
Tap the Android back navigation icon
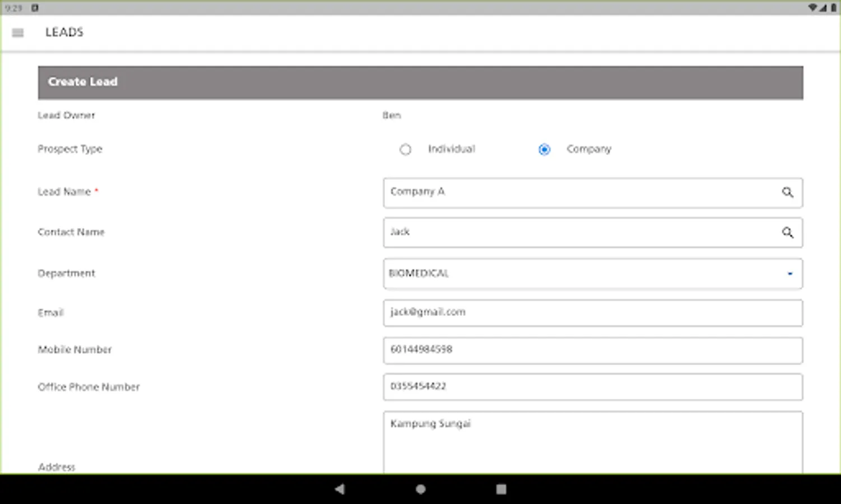click(340, 489)
